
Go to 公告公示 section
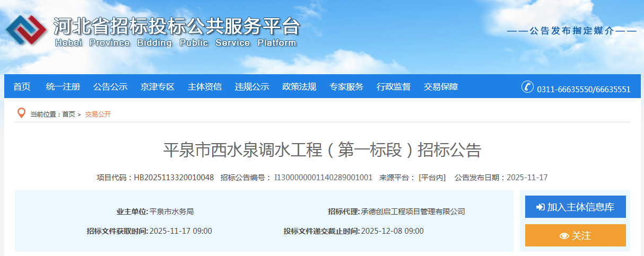(110, 87)
